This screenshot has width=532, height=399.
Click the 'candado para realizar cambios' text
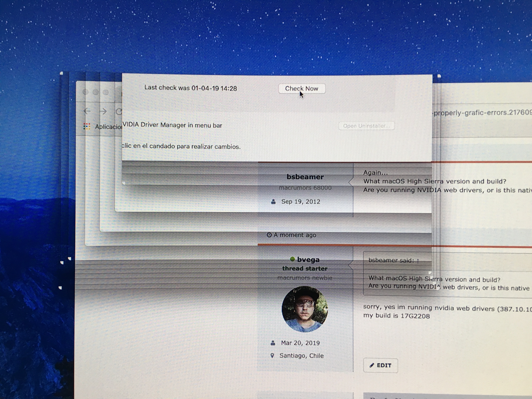(195, 146)
